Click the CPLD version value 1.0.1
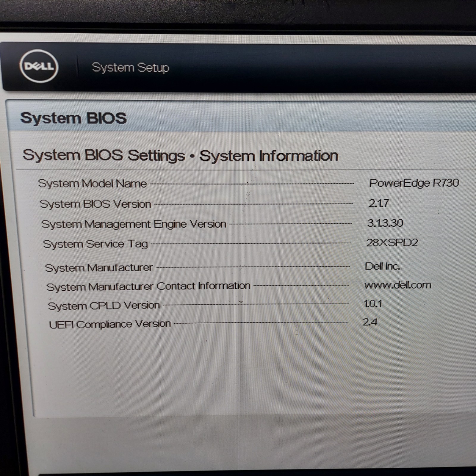Image resolution: width=476 pixels, height=476 pixels. point(373,304)
